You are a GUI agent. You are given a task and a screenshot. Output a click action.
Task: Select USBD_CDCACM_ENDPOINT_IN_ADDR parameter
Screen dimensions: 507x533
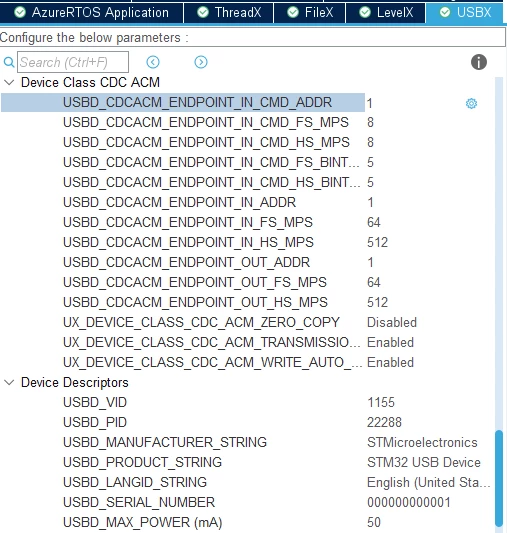pyautogui.click(x=179, y=203)
